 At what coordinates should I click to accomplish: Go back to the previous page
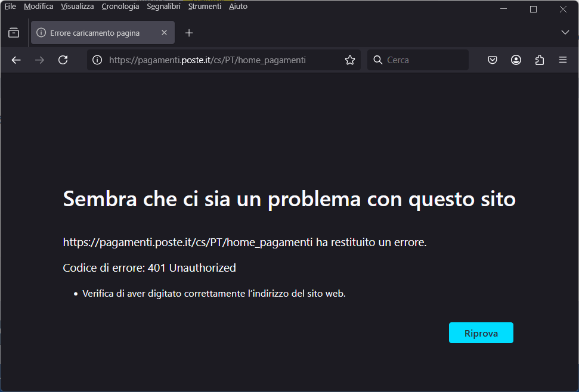pos(16,60)
